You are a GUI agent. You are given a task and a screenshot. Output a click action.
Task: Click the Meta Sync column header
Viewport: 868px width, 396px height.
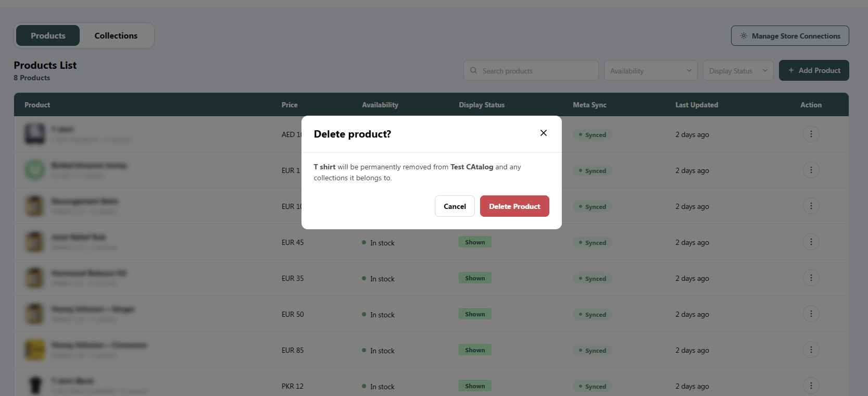pyautogui.click(x=589, y=105)
